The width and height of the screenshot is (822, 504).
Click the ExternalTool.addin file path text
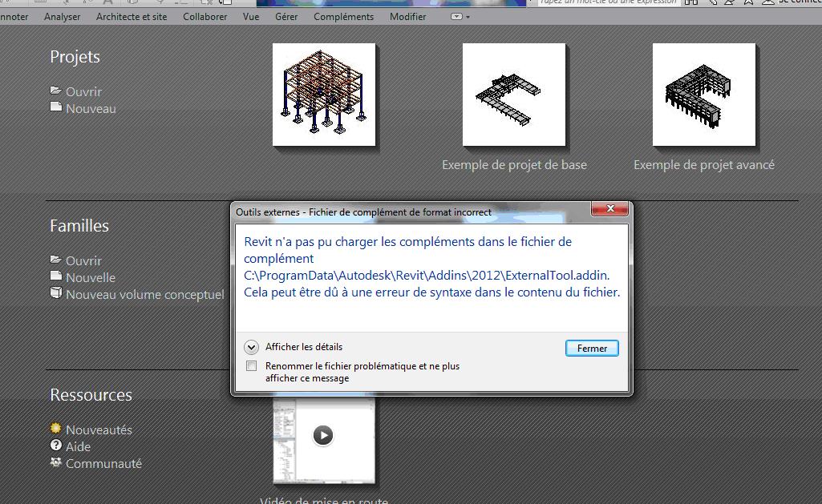click(x=427, y=276)
